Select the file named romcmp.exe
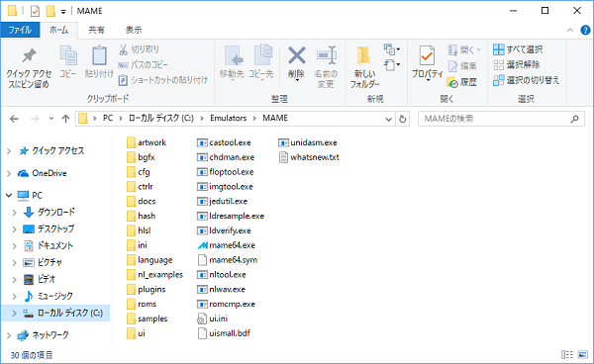Image resolution: width=594 pixels, height=364 pixels. pos(226,305)
